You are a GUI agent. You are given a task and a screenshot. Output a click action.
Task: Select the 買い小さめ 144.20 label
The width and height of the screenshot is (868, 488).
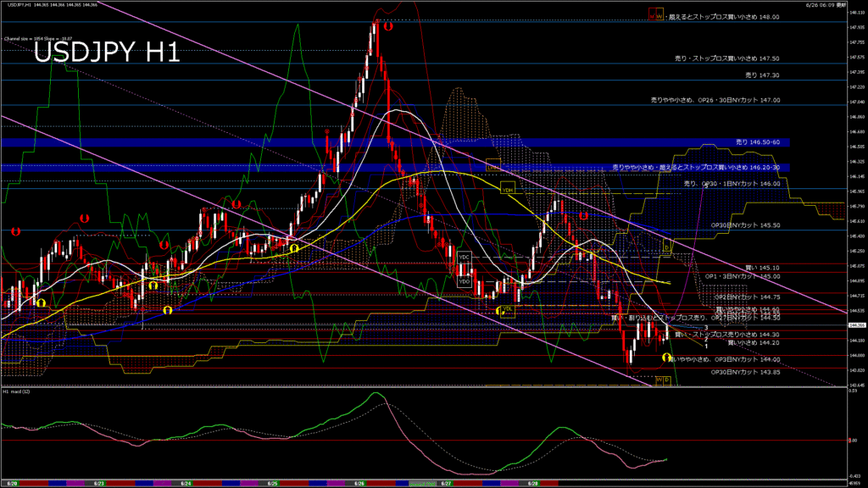(753, 342)
